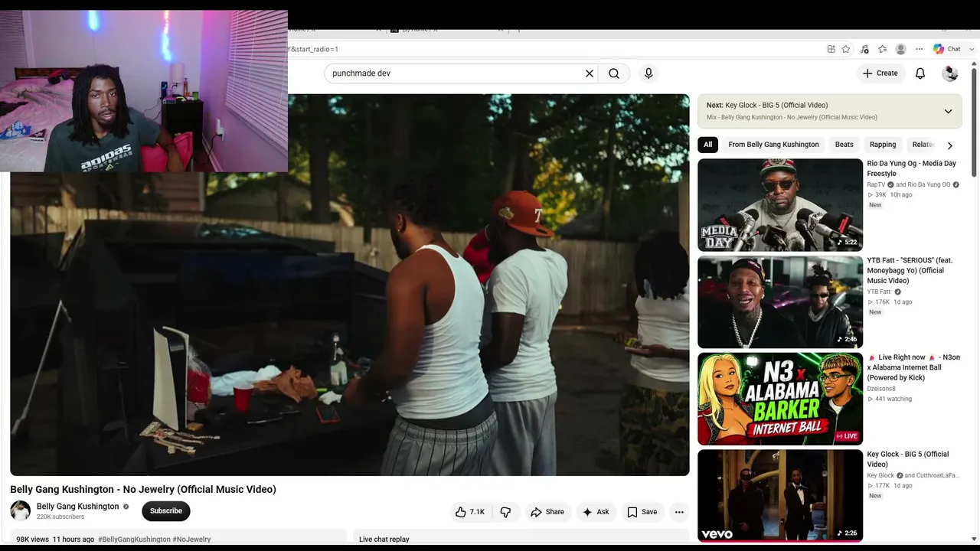The height and width of the screenshot is (551, 980).
Task: Open the browser favorites list icon
Action: point(882,49)
